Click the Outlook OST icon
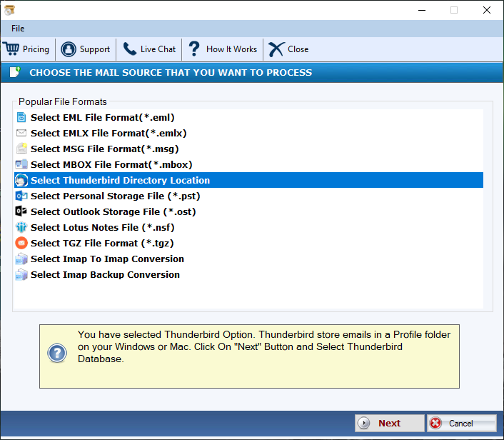The height and width of the screenshot is (440, 504). [21, 211]
